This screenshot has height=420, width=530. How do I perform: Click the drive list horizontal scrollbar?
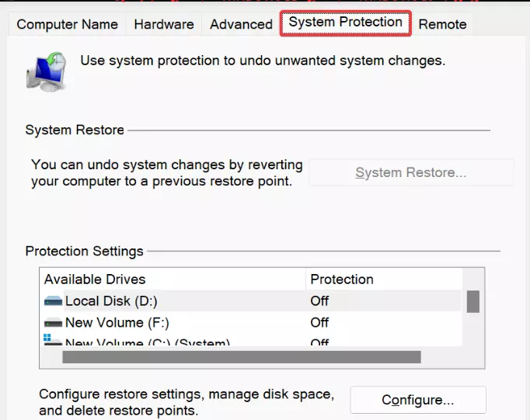[242, 357]
